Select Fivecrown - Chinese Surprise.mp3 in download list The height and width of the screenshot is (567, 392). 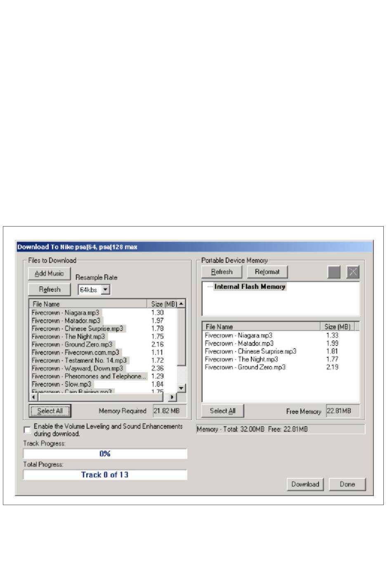pos(78,328)
